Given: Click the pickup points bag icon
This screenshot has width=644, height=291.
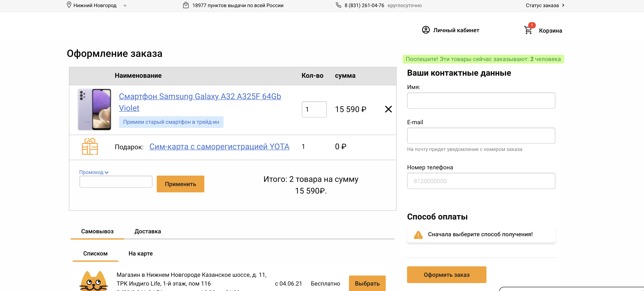Looking at the screenshot, I should pos(186,5).
